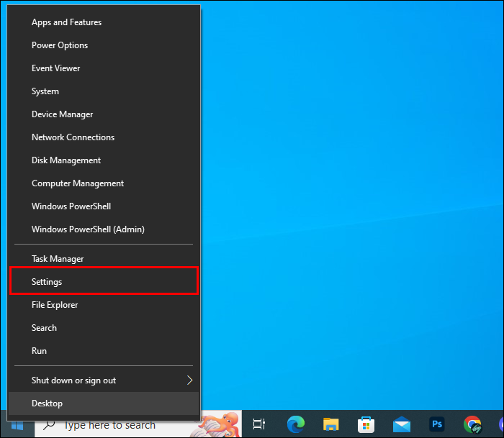The image size is (504, 438).
Task: Launch Photoshop from the taskbar
Action: tap(436, 424)
